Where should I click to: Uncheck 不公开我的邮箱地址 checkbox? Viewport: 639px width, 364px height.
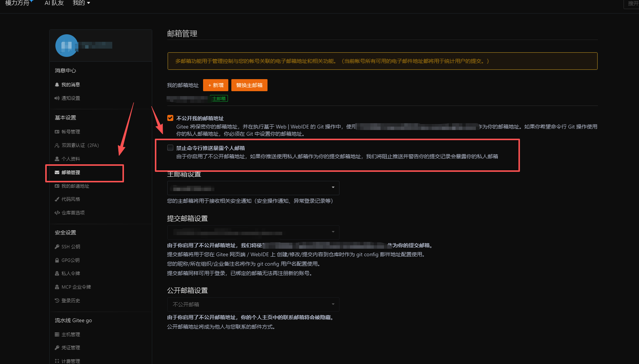pos(170,118)
